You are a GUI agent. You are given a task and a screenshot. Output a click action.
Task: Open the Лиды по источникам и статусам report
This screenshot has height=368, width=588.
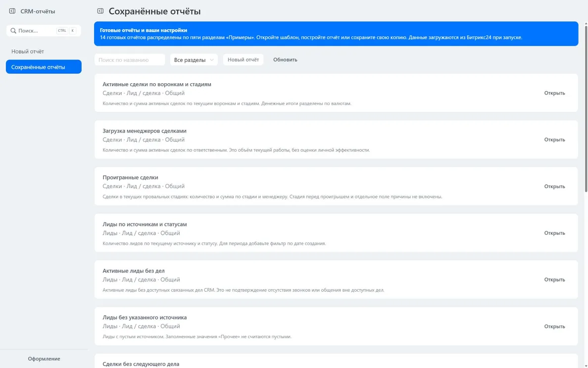(x=554, y=233)
